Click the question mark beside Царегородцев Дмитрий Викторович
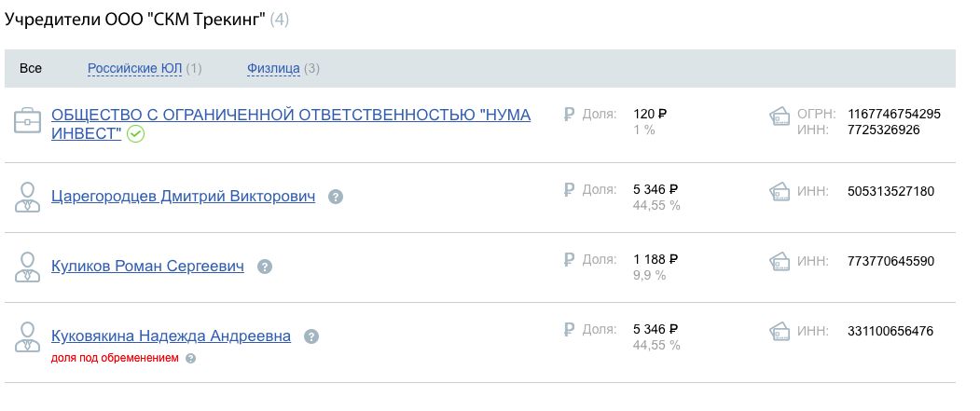980x411 pixels. click(336, 197)
